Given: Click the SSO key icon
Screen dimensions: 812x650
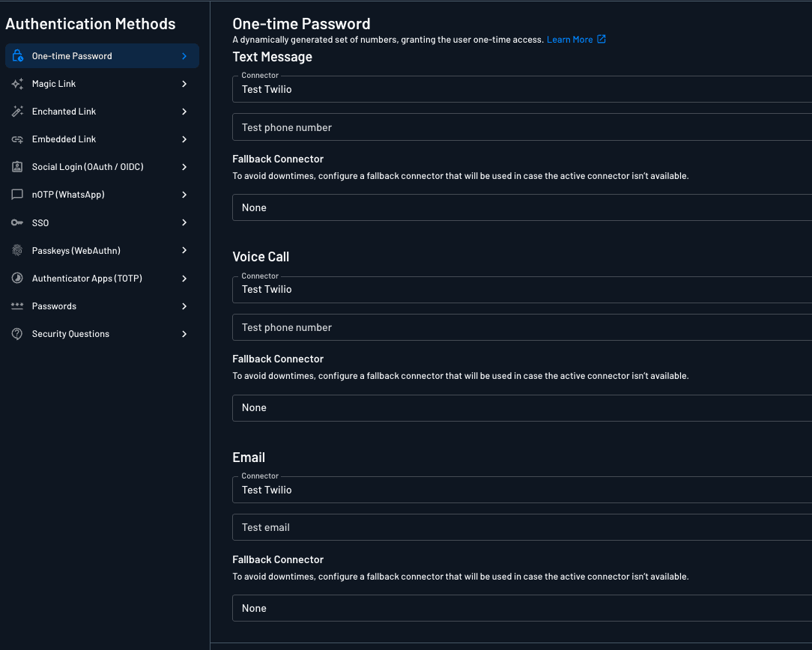Looking at the screenshot, I should tap(17, 222).
